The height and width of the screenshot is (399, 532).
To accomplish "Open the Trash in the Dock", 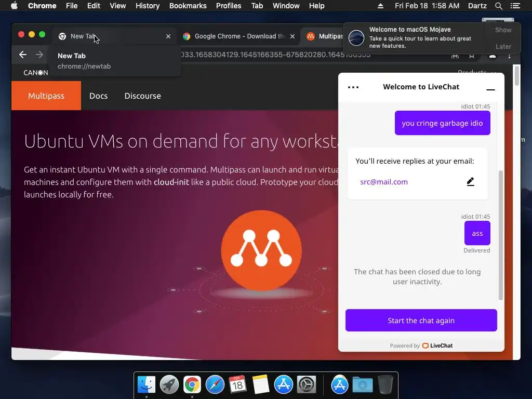I will (385, 385).
